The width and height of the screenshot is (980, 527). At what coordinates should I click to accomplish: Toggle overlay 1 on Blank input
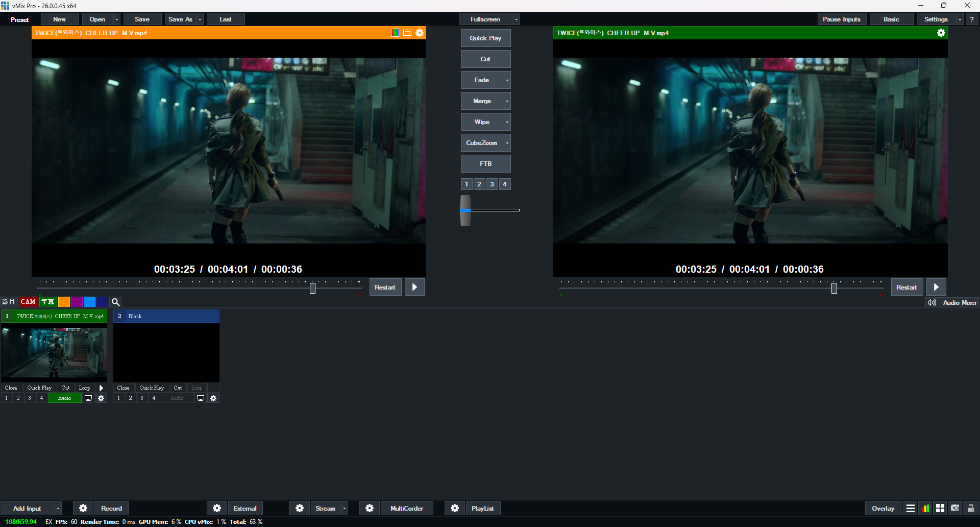(118, 398)
